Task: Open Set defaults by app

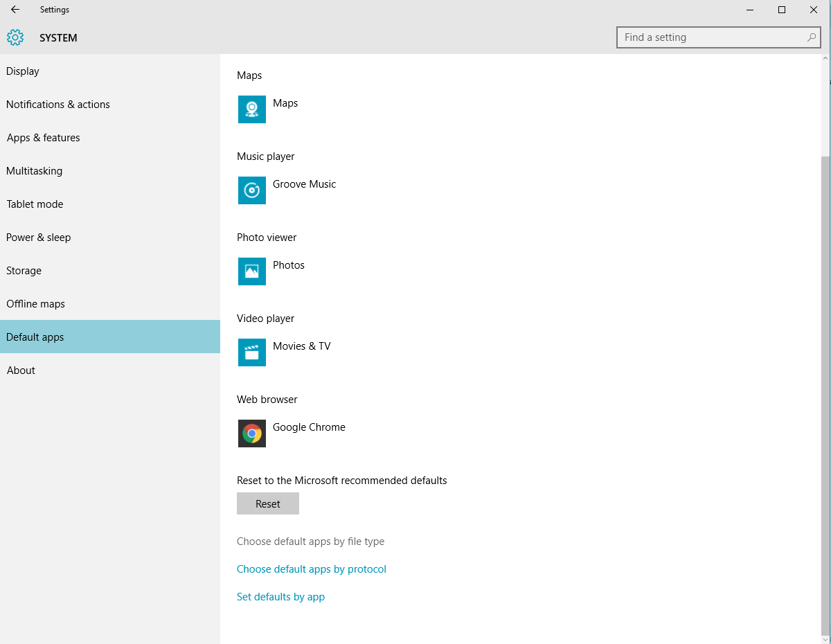Action: [280, 596]
